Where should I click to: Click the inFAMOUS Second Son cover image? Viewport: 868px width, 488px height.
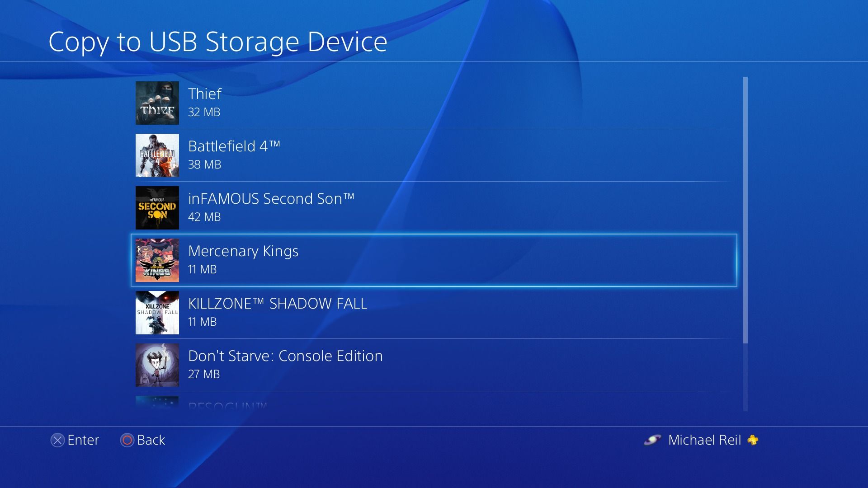point(157,208)
